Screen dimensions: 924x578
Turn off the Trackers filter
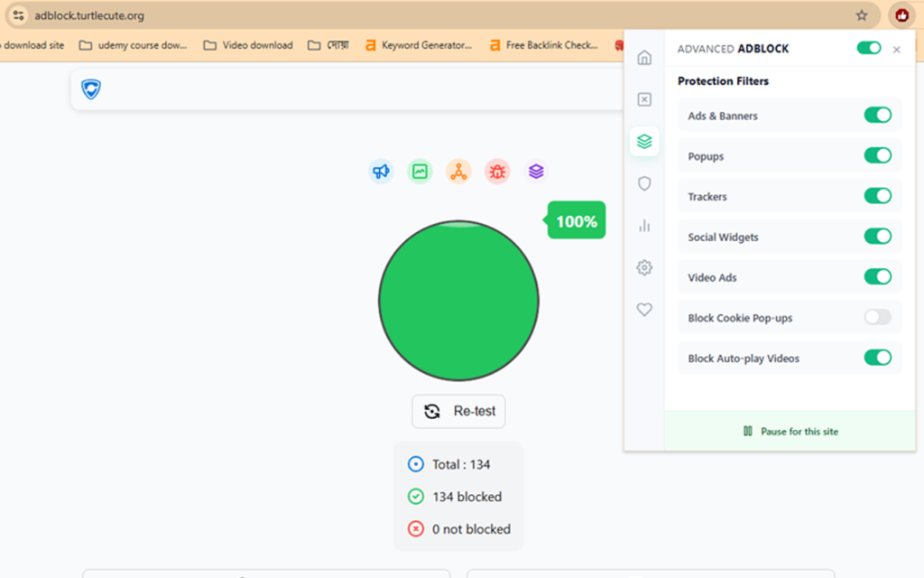tap(877, 196)
